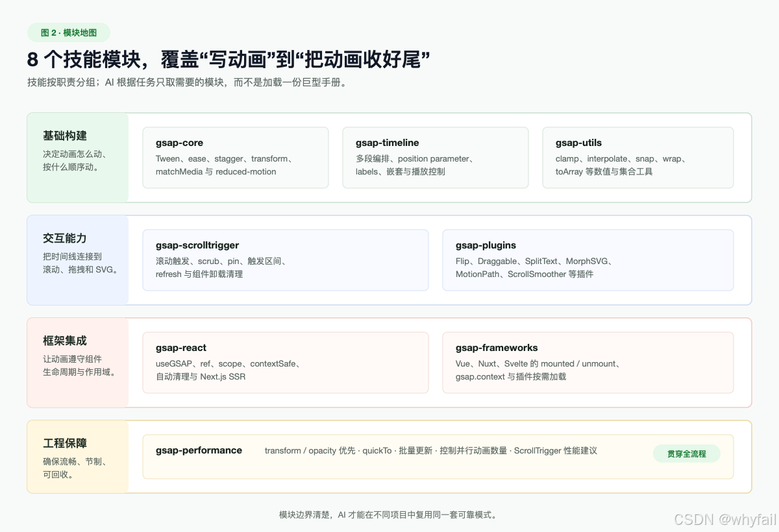Open the gsap-timeline module card title

(388, 143)
